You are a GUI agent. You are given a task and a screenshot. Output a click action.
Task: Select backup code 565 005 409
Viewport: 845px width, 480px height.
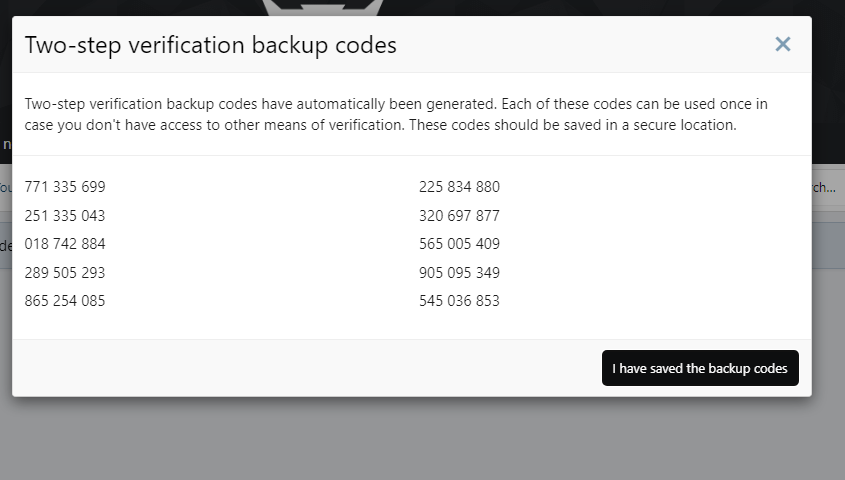click(x=460, y=244)
